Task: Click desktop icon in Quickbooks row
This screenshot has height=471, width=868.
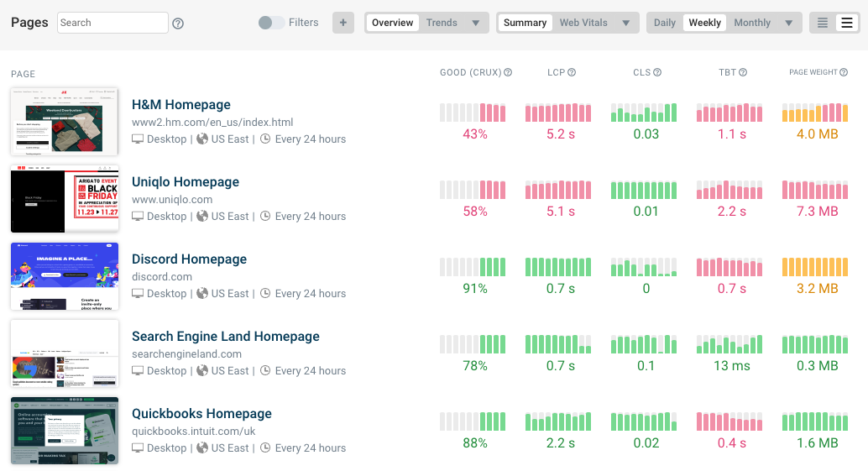Action: click(138, 447)
